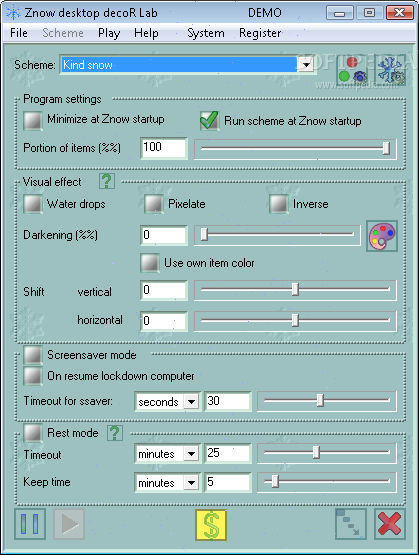Click the Rest Timeout field showing 25

tap(228, 453)
